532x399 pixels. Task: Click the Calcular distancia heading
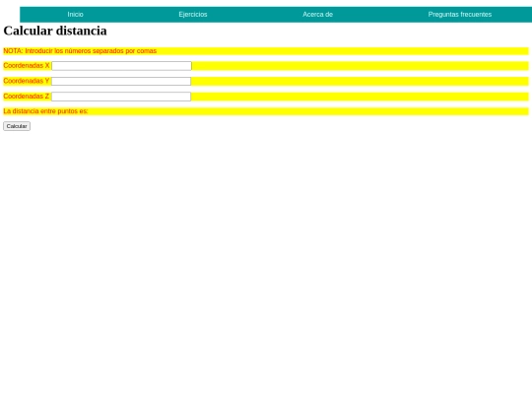(x=55, y=31)
